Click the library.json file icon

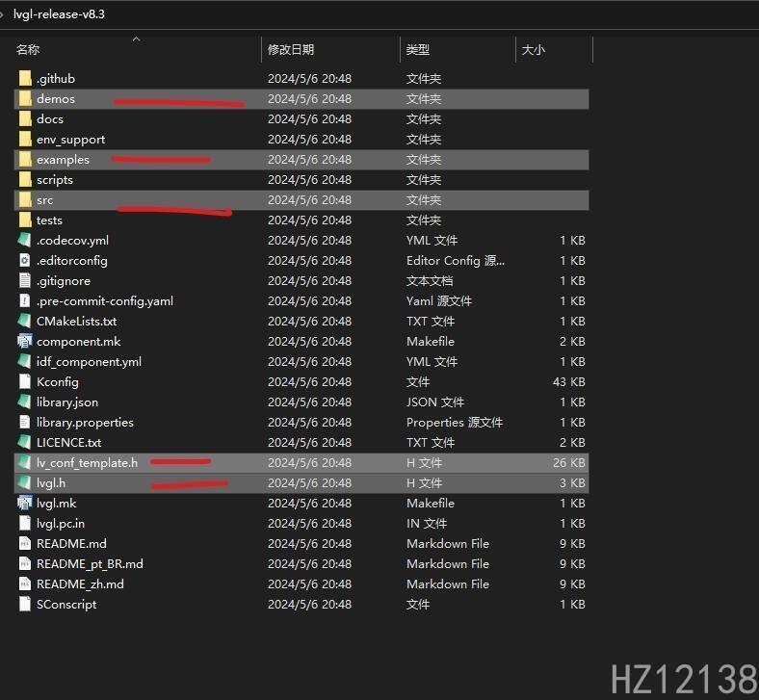(25, 402)
